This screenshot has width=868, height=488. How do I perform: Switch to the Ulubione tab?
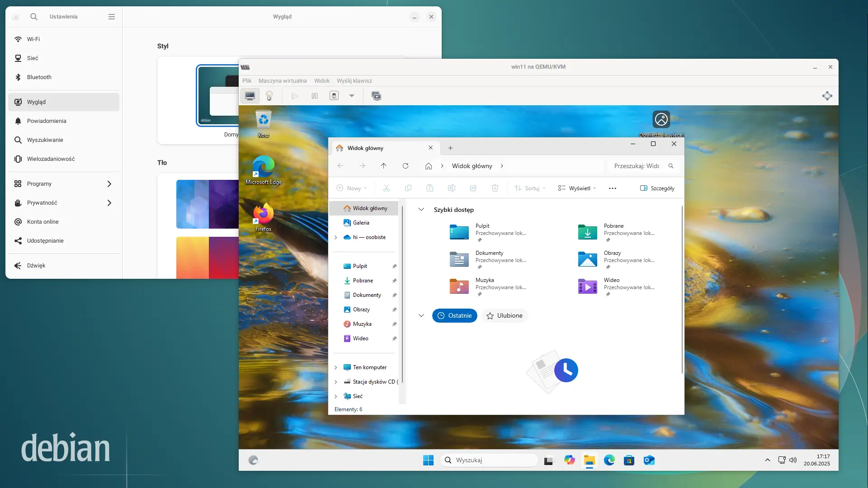(x=505, y=316)
